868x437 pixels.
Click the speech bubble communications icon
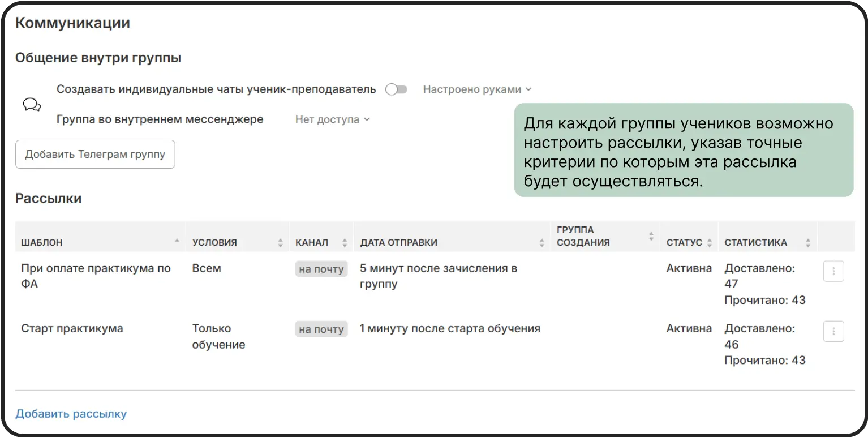[31, 104]
